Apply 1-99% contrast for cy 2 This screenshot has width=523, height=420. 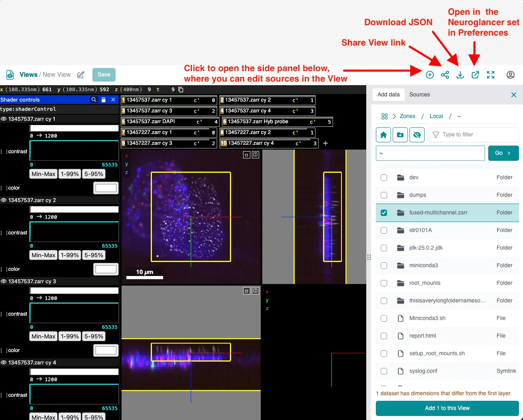click(70, 255)
